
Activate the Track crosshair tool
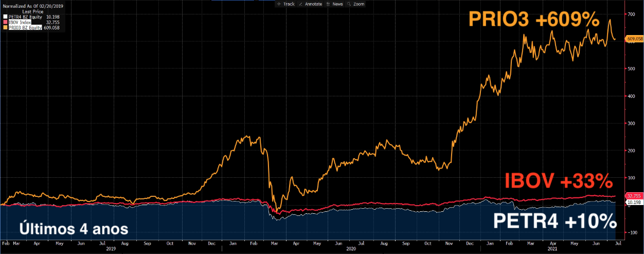coord(285,4)
